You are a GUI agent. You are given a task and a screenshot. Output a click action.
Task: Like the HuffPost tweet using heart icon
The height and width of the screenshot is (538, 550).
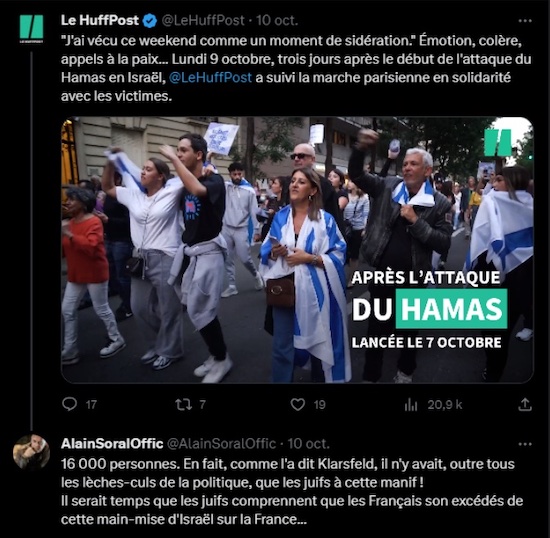(298, 405)
